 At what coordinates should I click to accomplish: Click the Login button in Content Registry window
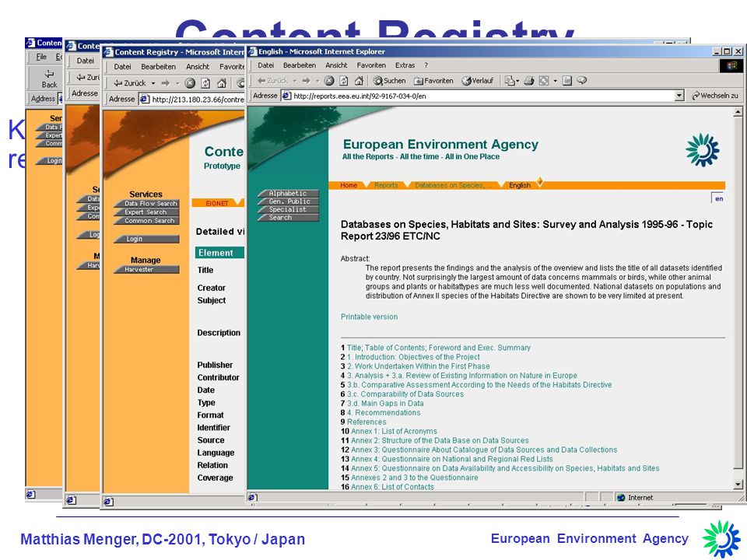pyautogui.click(x=147, y=239)
